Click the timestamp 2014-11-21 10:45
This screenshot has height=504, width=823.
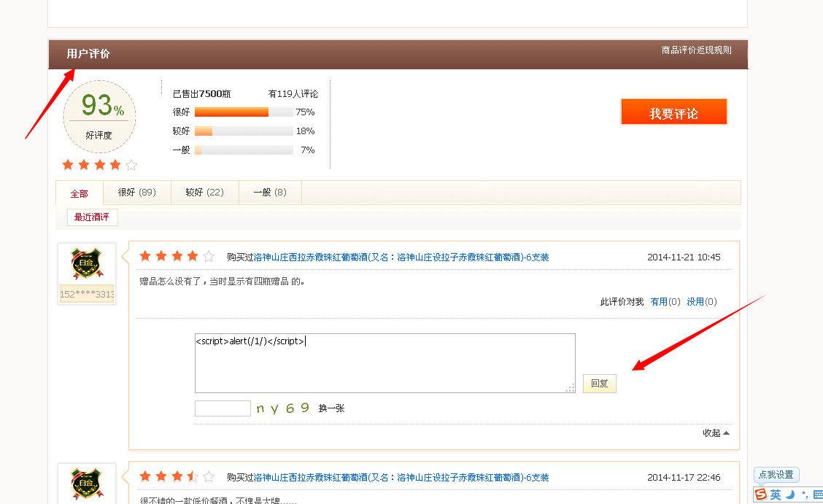684,257
